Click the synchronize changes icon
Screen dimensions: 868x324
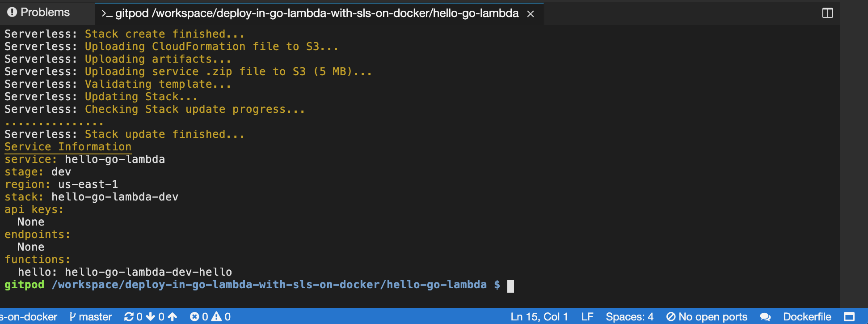[128, 316]
